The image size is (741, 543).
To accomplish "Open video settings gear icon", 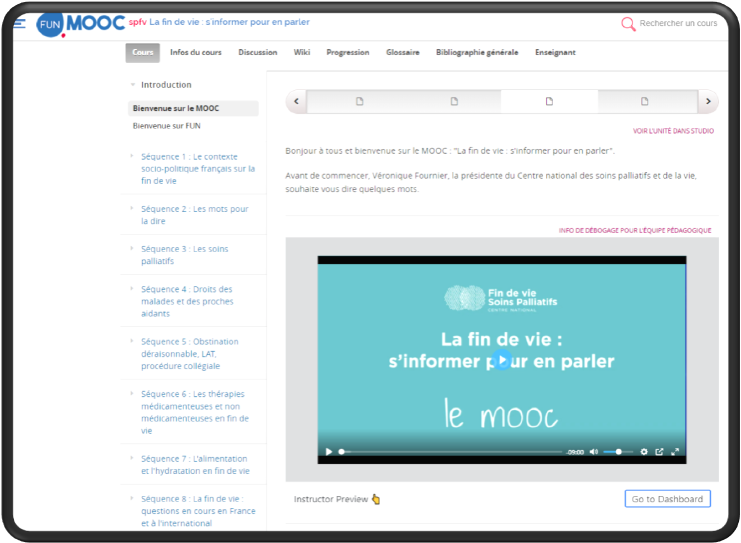I will [x=644, y=452].
